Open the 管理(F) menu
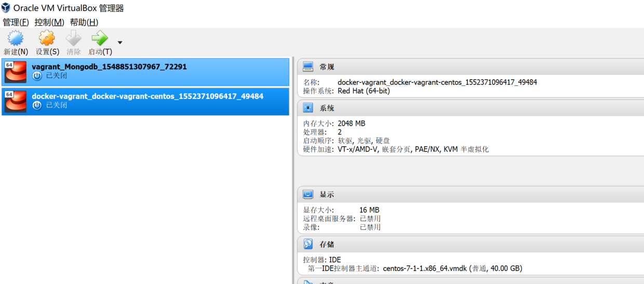 (16, 22)
